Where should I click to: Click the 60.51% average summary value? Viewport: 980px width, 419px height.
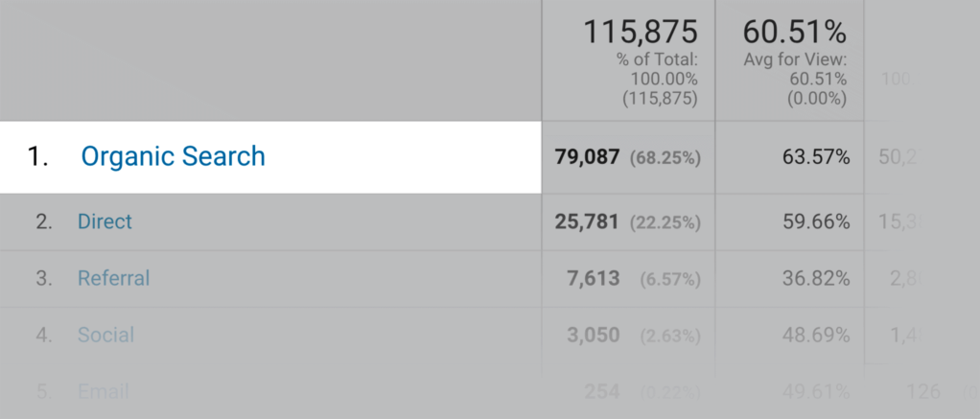(794, 33)
